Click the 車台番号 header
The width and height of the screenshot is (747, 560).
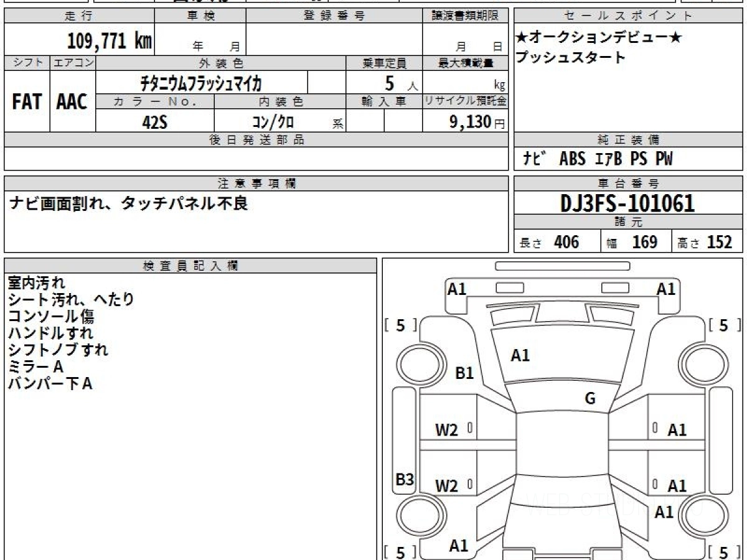click(628, 184)
